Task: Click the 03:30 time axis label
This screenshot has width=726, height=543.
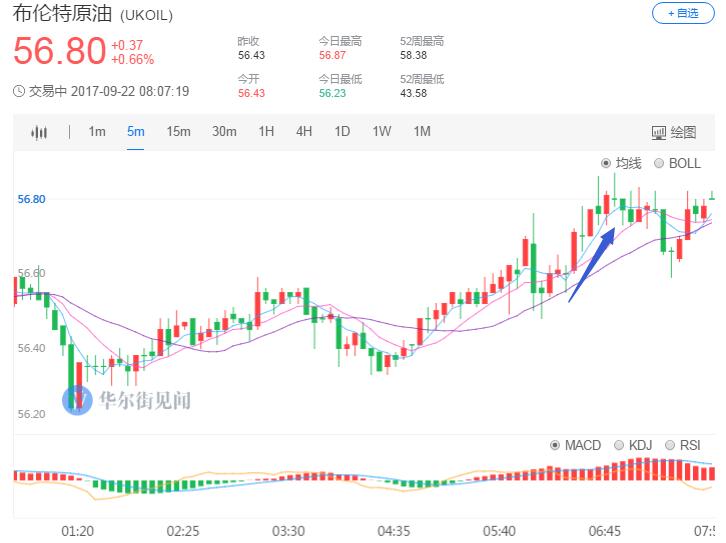Action: coord(288,531)
